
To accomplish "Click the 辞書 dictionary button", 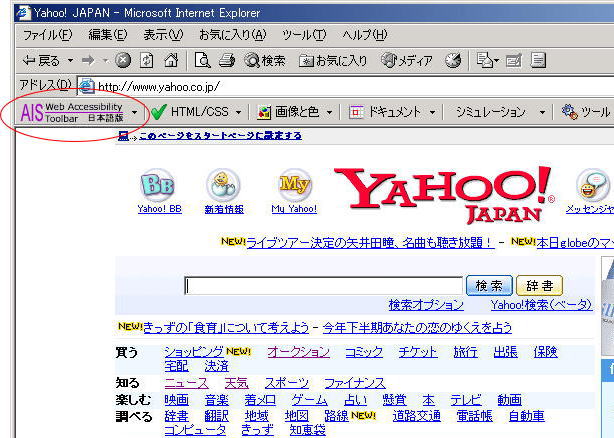I will point(540,285).
